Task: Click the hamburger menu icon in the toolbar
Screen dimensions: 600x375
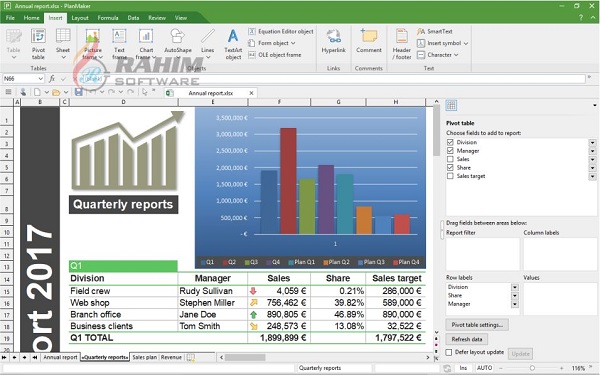Action: (8, 92)
